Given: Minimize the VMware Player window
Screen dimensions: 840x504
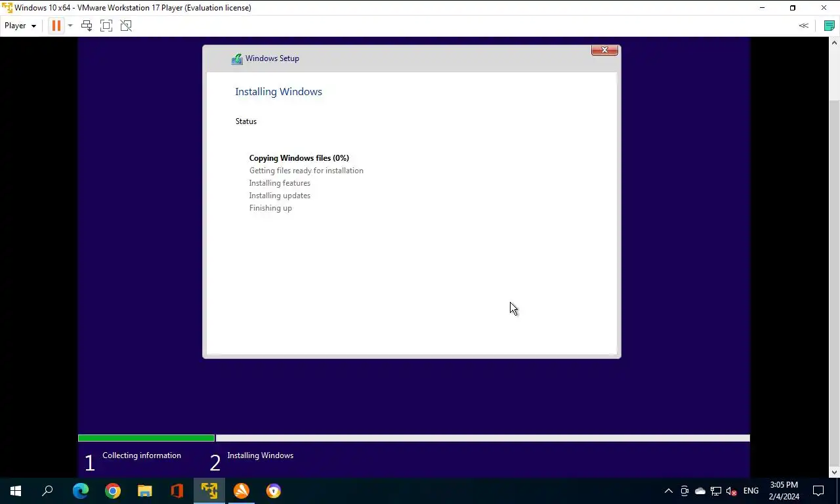Looking at the screenshot, I should pyautogui.click(x=762, y=8).
